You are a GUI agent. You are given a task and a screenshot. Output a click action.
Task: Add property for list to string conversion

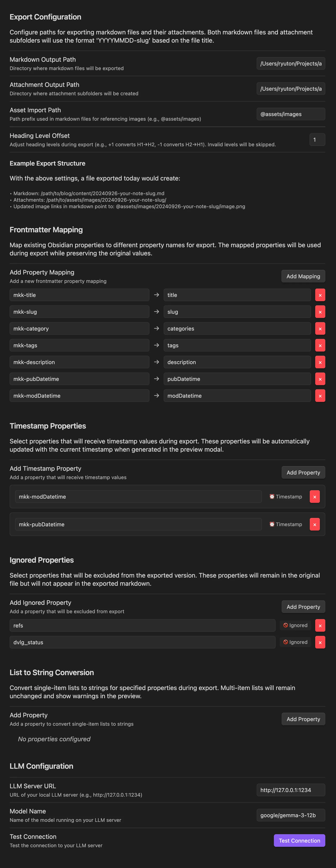click(x=303, y=719)
